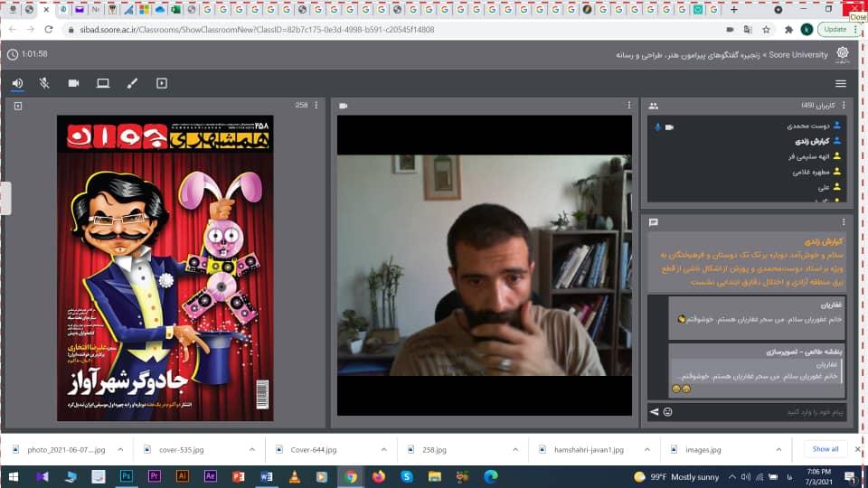The height and width of the screenshot is (488, 868).
Task: Click the slide panel corner presentation icon
Action: [x=18, y=106]
